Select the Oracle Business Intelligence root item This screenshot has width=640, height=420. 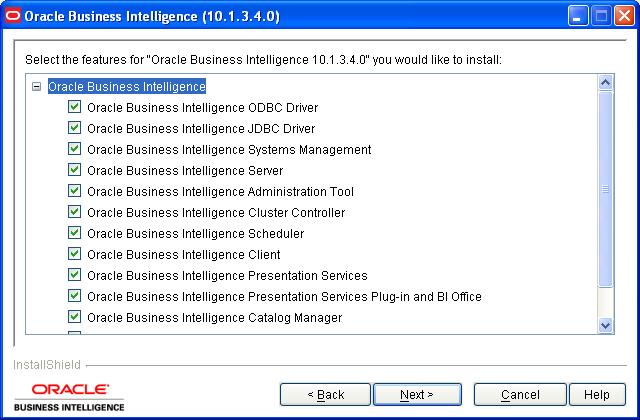point(127,87)
